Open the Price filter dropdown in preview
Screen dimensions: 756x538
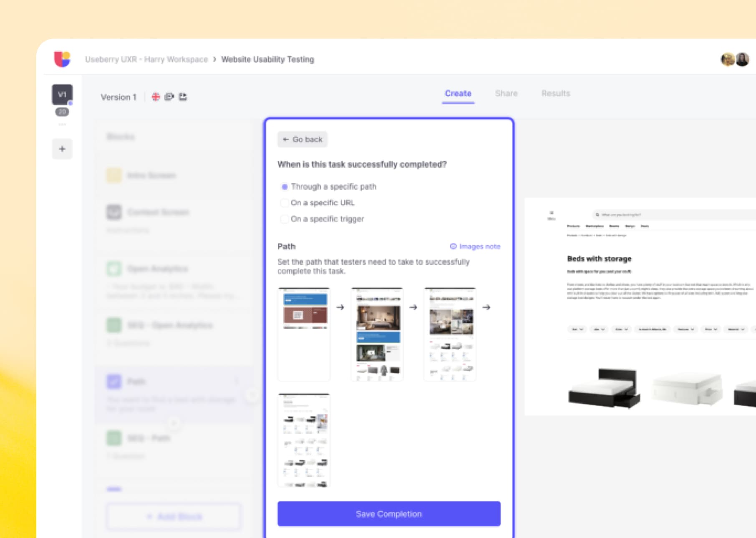click(711, 329)
